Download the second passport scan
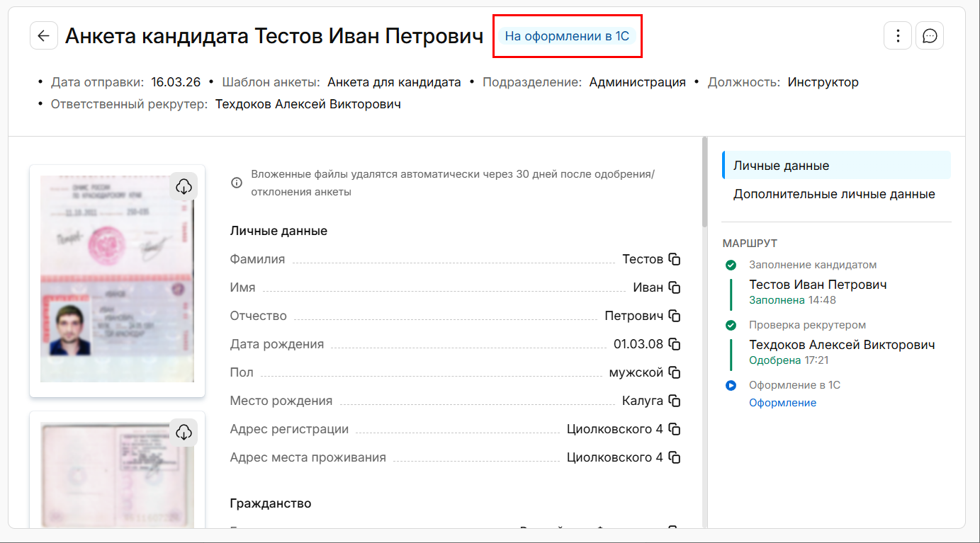Screen dimensions: 980x543 tap(184, 432)
